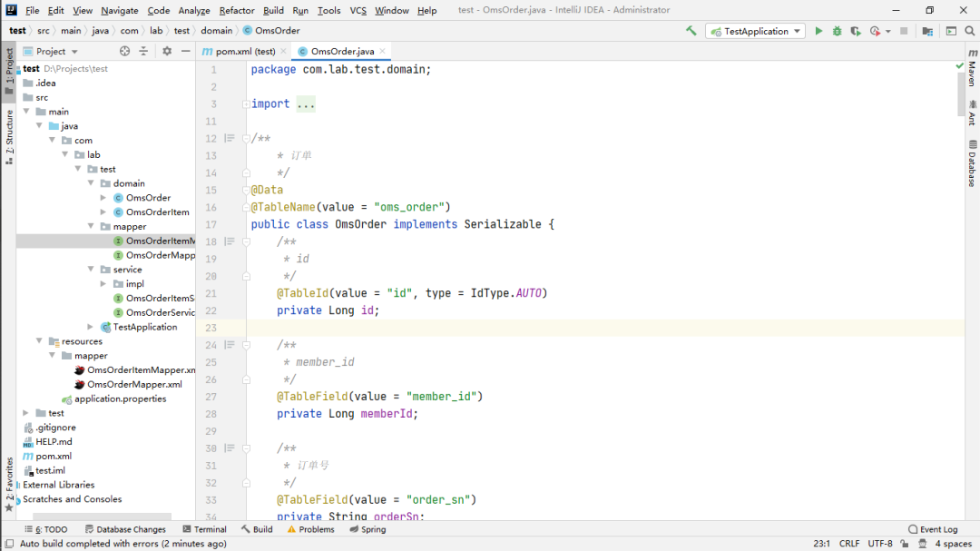Screen dimensions: 980x551
Task: Toggle the Structure tool window on left edge
Action: pos(9,136)
